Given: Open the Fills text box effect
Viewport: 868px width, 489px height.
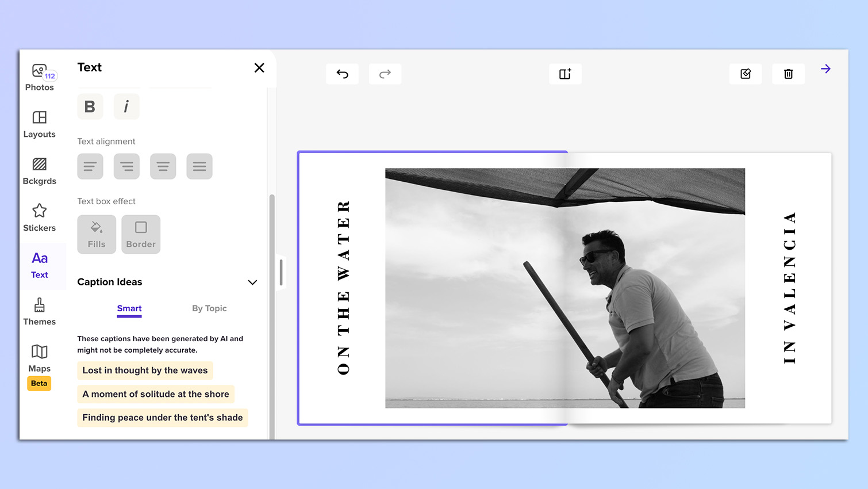Looking at the screenshot, I should pos(96,234).
